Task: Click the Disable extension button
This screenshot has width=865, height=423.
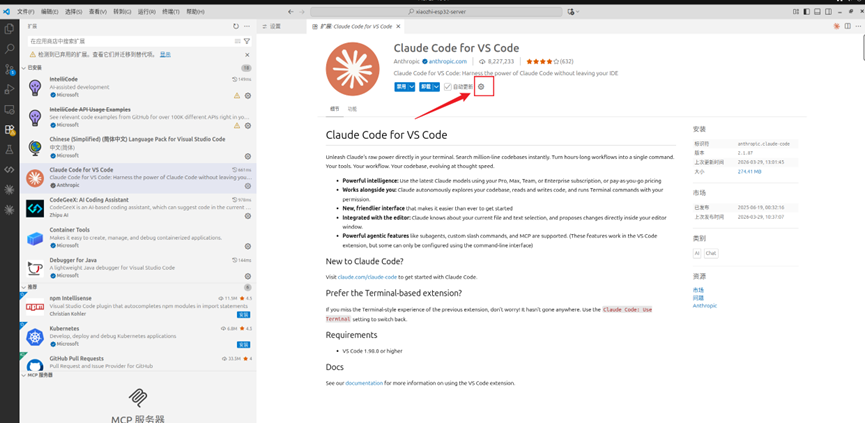Action: [x=401, y=87]
